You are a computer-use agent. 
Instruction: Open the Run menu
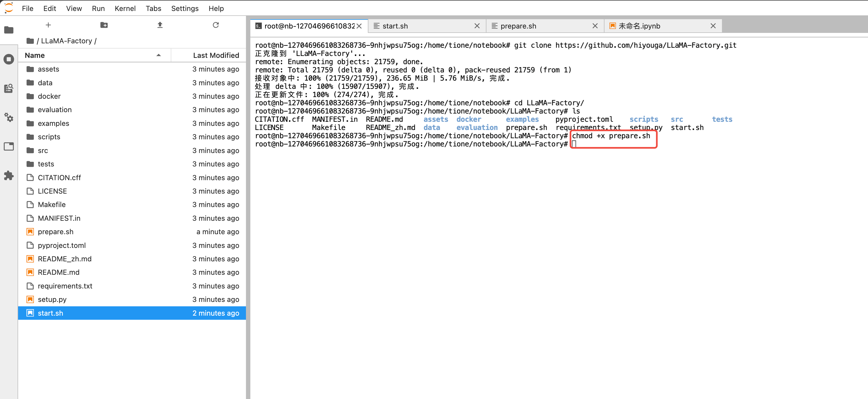pos(98,9)
